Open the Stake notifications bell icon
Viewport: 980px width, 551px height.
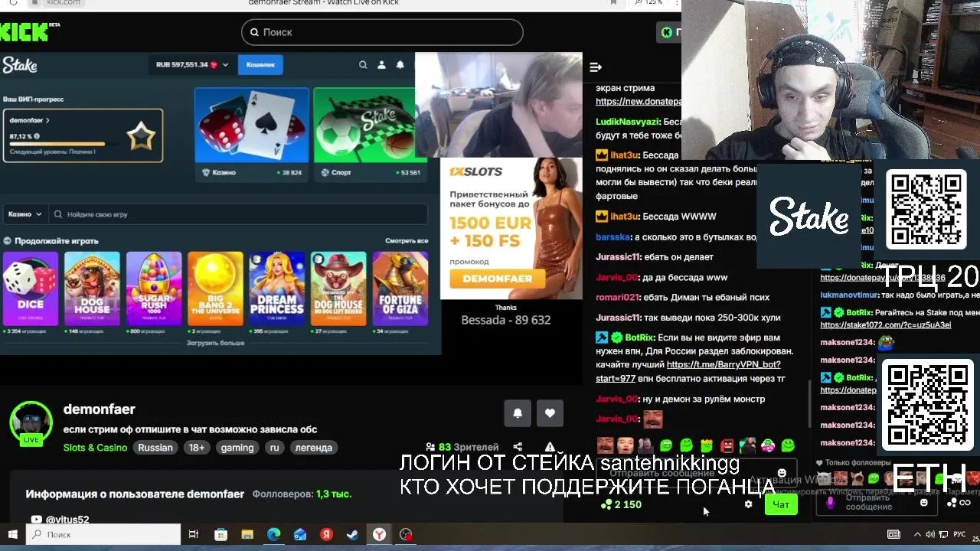400,65
